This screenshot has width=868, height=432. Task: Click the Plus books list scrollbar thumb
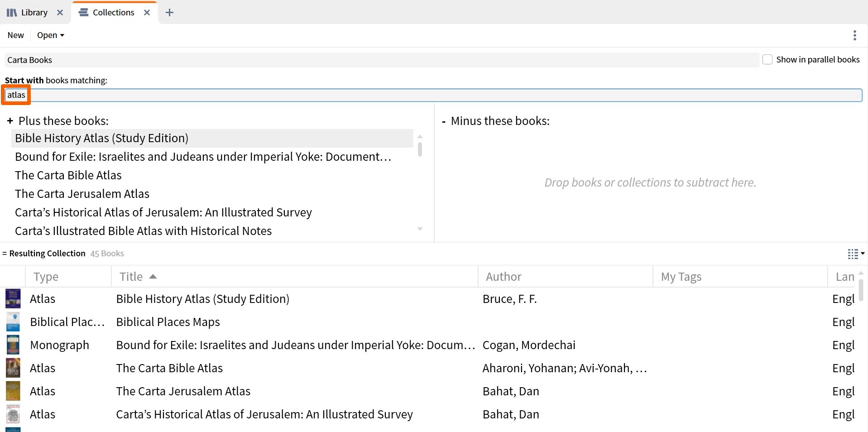pyautogui.click(x=420, y=149)
